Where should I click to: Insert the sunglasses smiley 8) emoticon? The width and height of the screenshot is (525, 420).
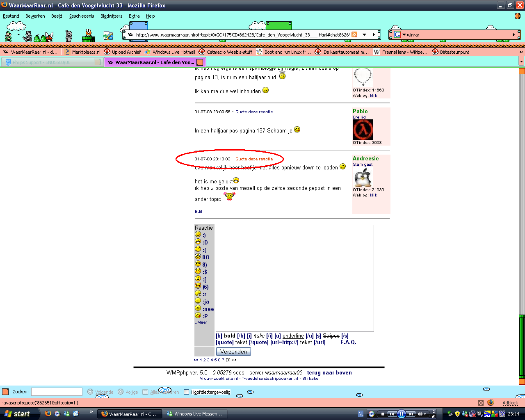pos(198,264)
